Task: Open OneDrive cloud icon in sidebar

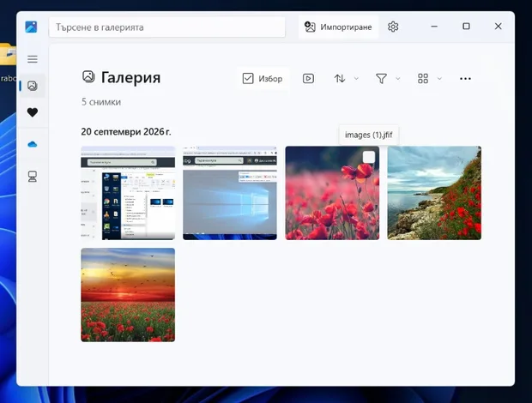Action: 33,145
